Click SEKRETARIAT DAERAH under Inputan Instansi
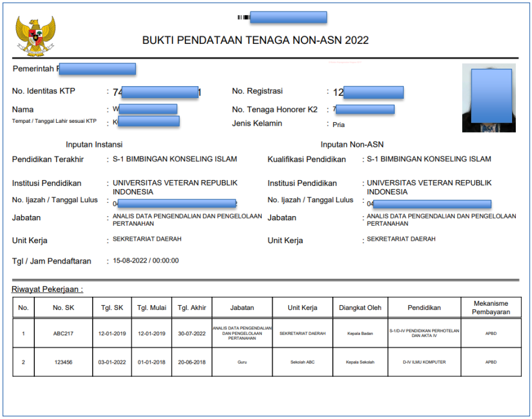532x419 pixels. [147, 239]
